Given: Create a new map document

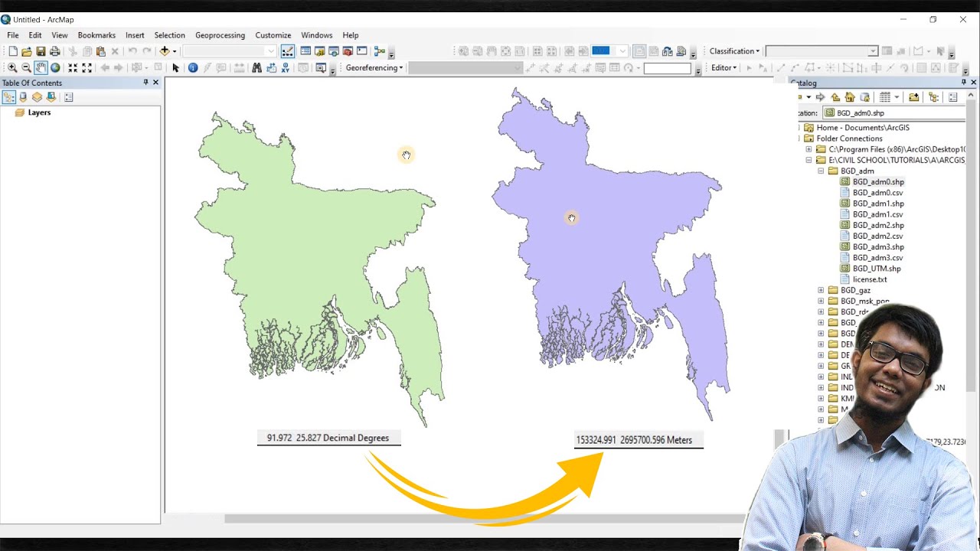Looking at the screenshot, I should tap(12, 51).
